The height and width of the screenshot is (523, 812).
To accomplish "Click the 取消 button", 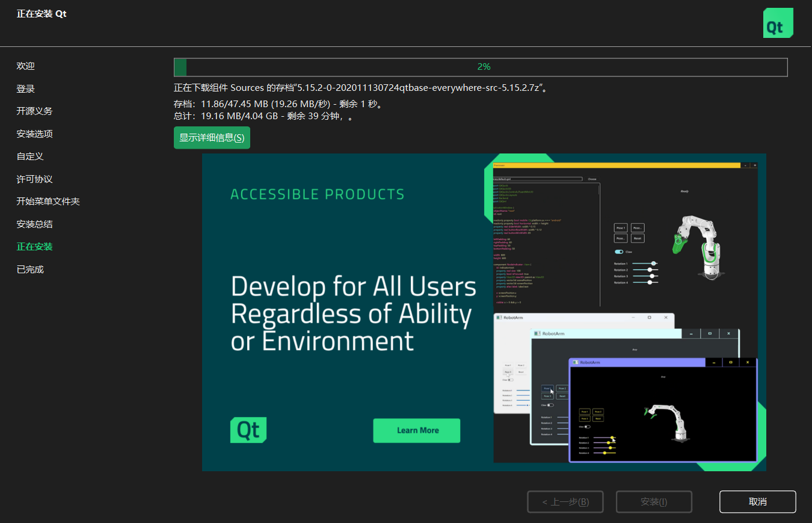I will (x=757, y=502).
